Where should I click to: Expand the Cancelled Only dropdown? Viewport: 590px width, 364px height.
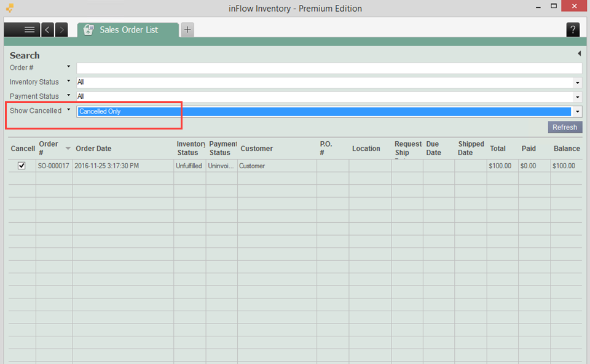578,112
